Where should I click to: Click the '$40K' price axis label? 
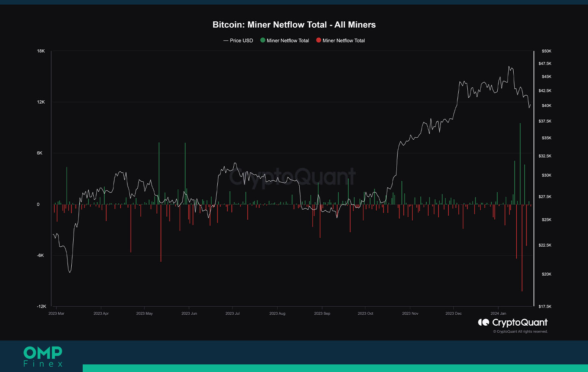pos(547,106)
